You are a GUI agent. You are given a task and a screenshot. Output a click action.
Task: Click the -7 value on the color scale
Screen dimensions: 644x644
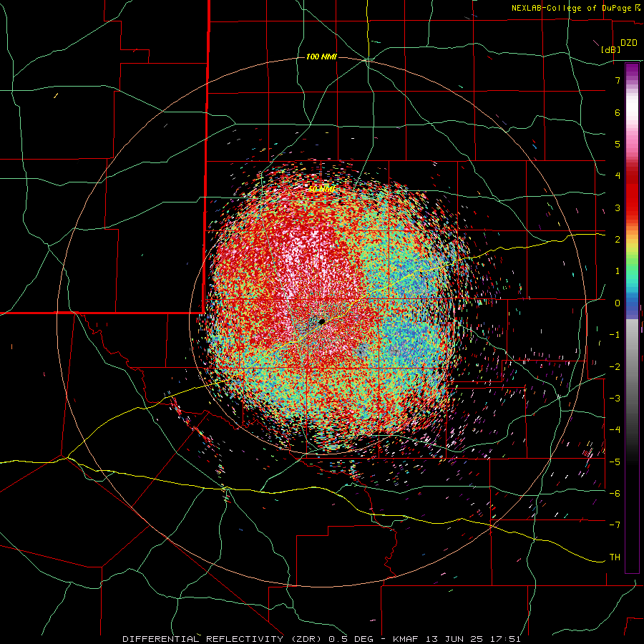615,525
